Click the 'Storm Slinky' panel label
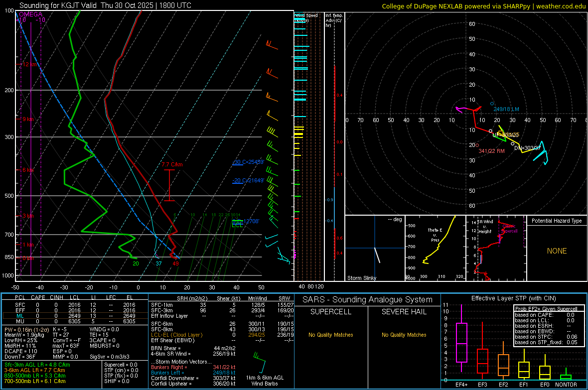Image resolution: width=588 pixels, height=390 pixels. pos(361,278)
